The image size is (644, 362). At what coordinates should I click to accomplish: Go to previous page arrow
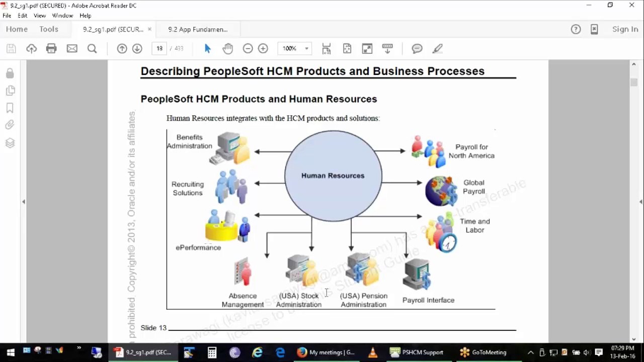point(122,49)
